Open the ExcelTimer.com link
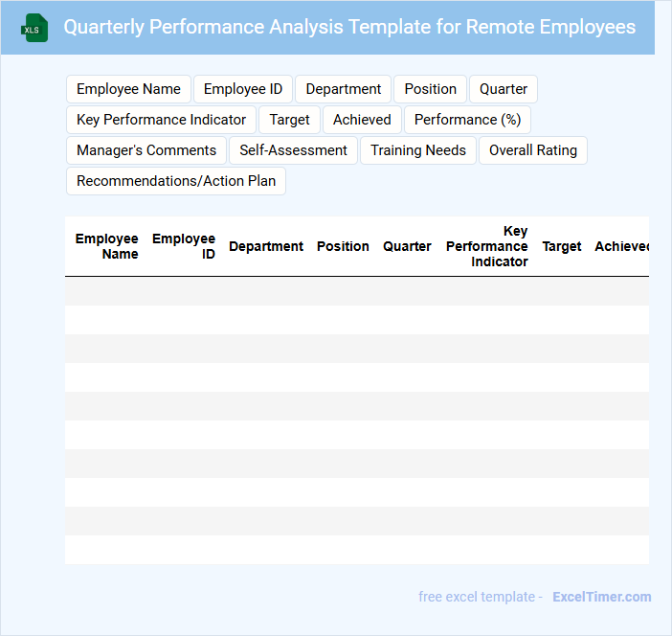 coord(601,597)
